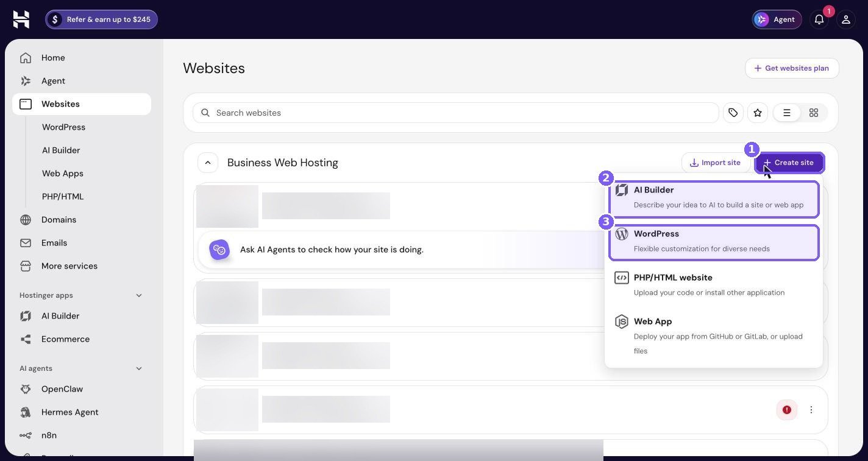Image resolution: width=868 pixels, height=461 pixels.
Task: Click the Hostinger logo
Action: click(21, 19)
